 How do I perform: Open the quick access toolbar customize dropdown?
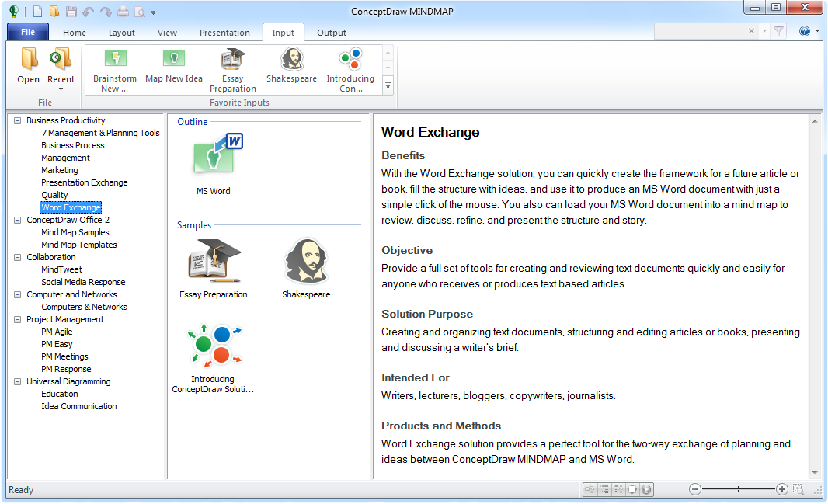tap(154, 12)
